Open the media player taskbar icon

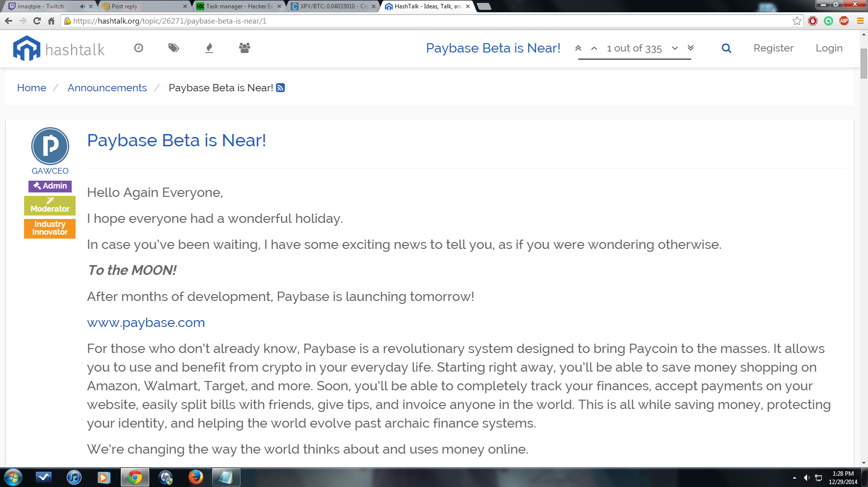(104, 477)
